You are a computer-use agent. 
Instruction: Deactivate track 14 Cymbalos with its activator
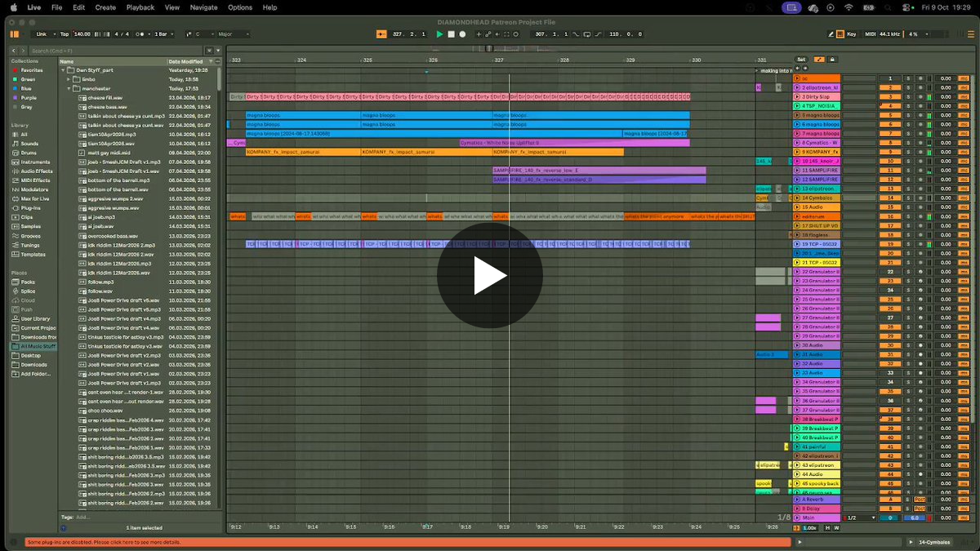pyautogui.click(x=889, y=198)
